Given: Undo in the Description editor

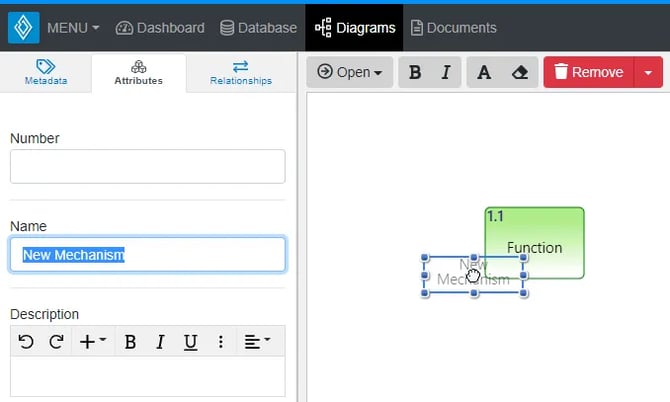Looking at the screenshot, I should pyautogui.click(x=26, y=342).
